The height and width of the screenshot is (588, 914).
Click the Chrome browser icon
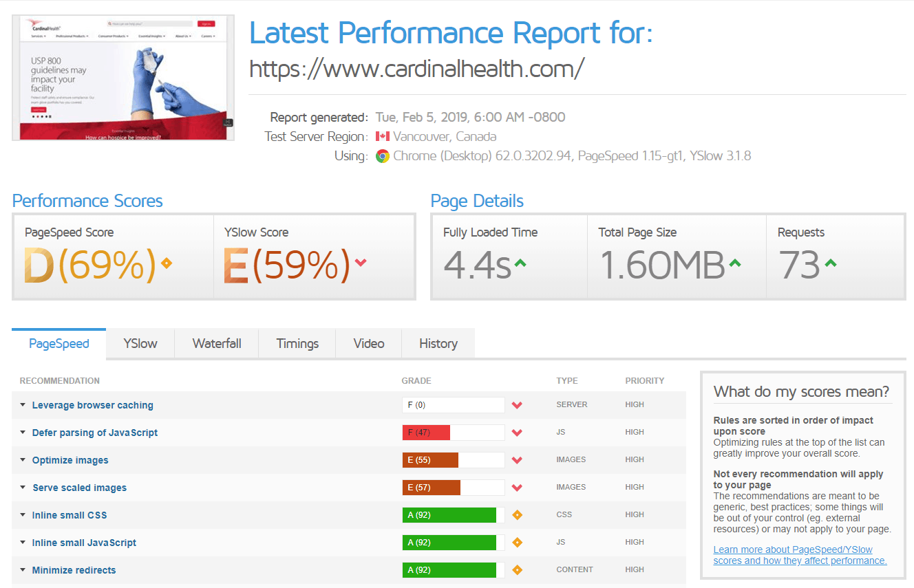coord(383,156)
